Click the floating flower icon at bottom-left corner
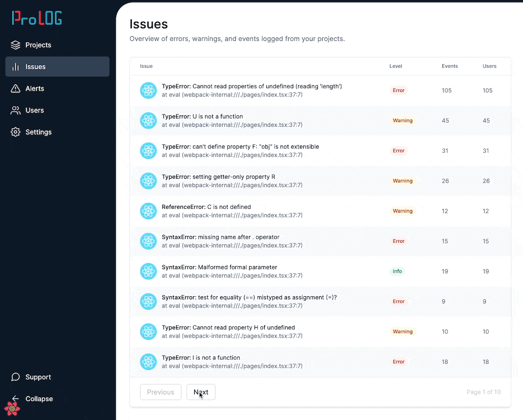This screenshot has width=523, height=420. [12, 409]
